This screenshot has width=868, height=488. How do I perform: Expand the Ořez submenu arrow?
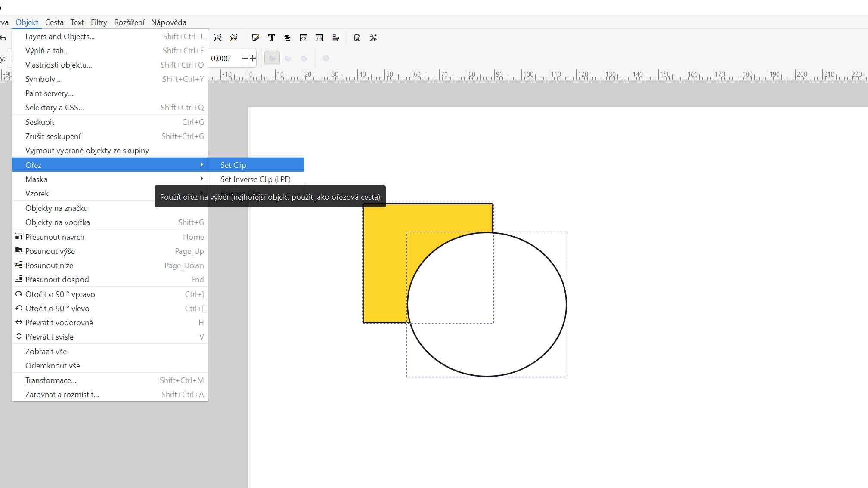tap(201, 165)
